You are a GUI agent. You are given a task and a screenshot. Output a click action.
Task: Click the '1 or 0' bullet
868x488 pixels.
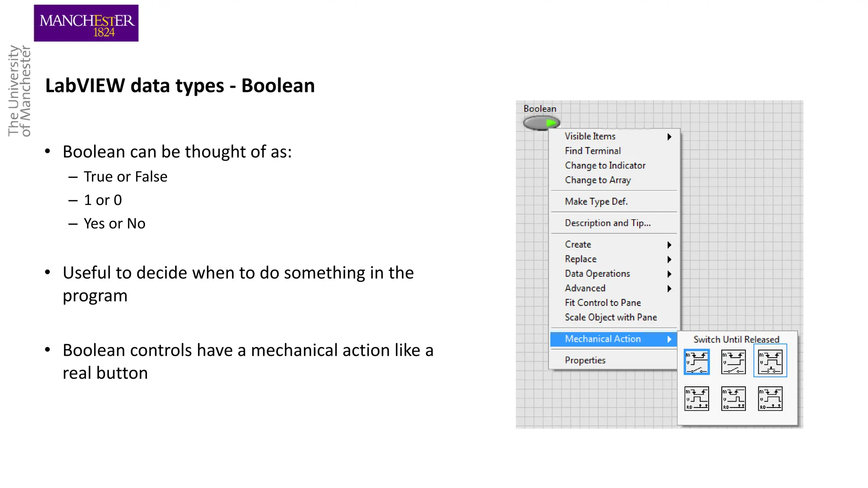tap(103, 200)
